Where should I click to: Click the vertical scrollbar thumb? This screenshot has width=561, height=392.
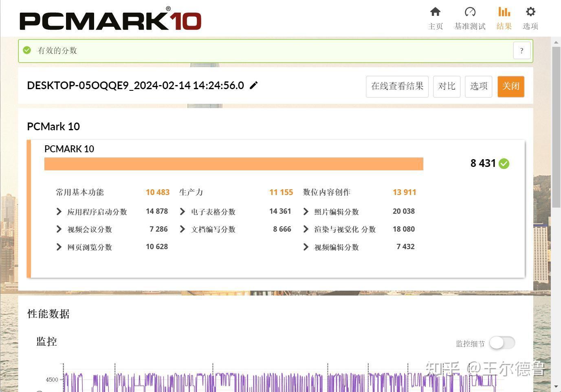(556, 127)
